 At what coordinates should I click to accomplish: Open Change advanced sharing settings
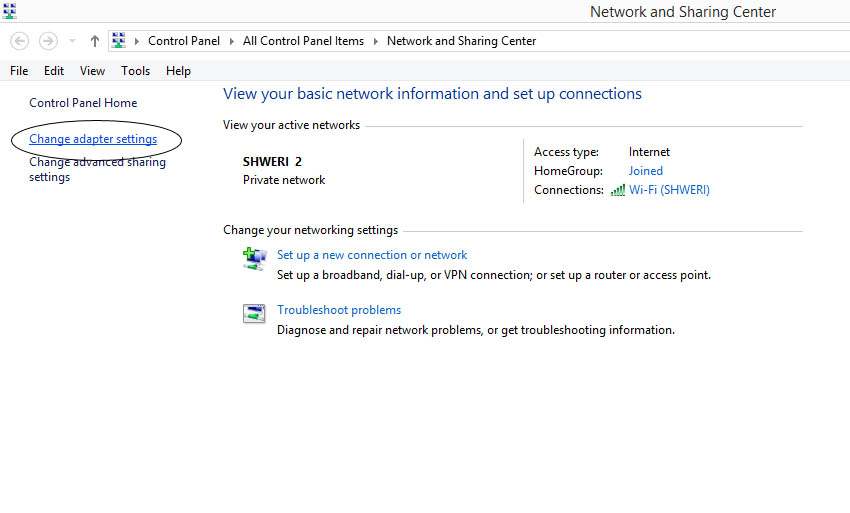tap(98, 169)
